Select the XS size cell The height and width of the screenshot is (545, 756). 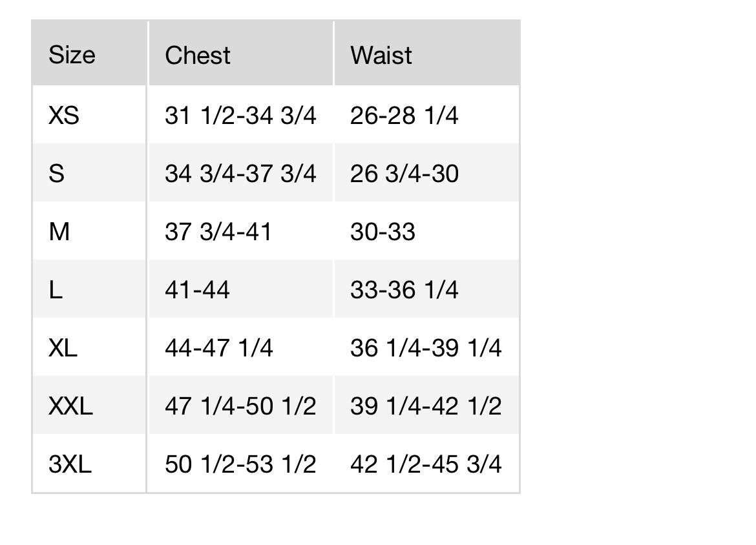coord(63,116)
